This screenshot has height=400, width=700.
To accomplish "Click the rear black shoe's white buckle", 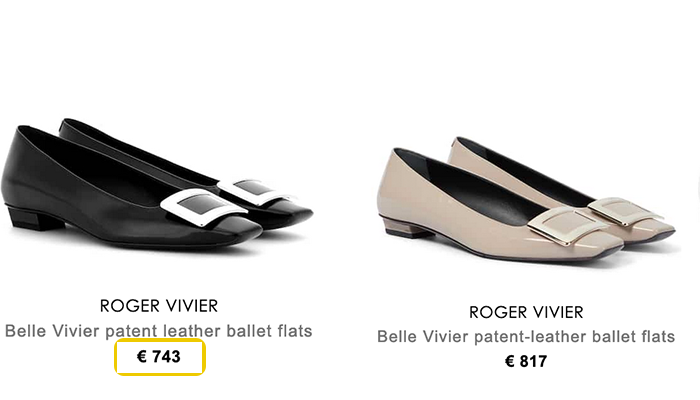I will (258, 191).
